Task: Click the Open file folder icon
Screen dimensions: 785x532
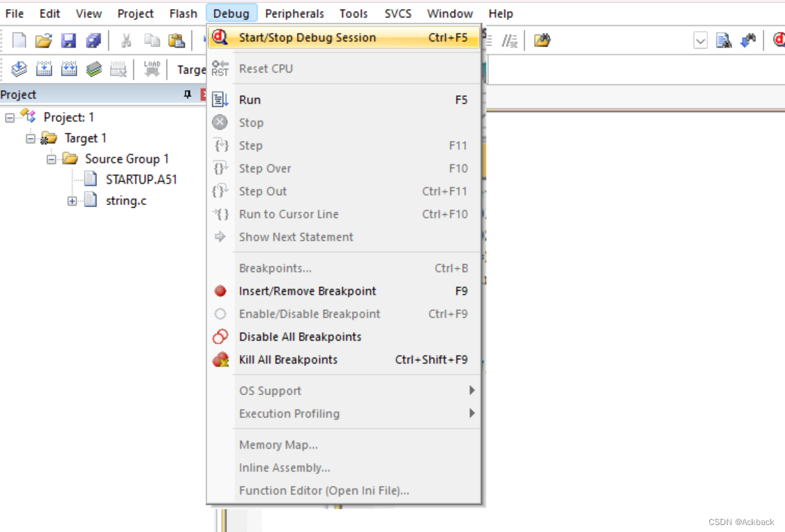Action: pos(44,40)
